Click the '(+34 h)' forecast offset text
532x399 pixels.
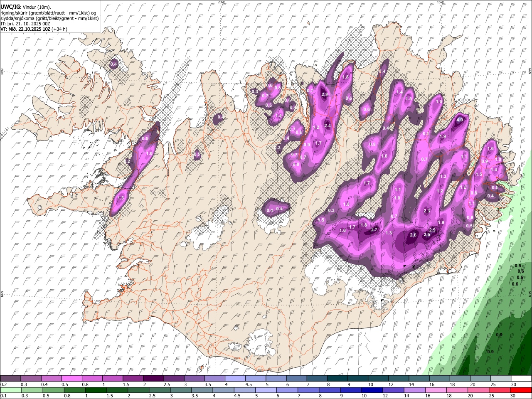coord(59,29)
